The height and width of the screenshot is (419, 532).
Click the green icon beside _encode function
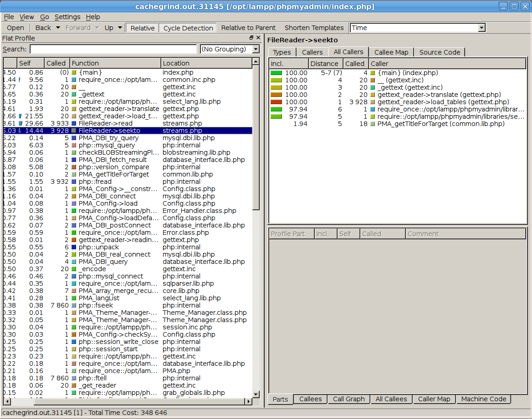[x=74, y=269]
